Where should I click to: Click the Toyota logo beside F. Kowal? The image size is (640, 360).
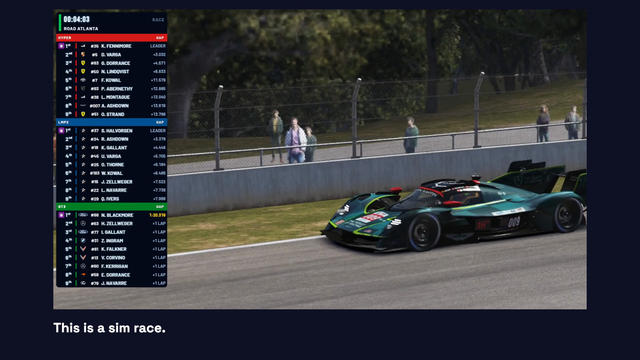coord(83,80)
